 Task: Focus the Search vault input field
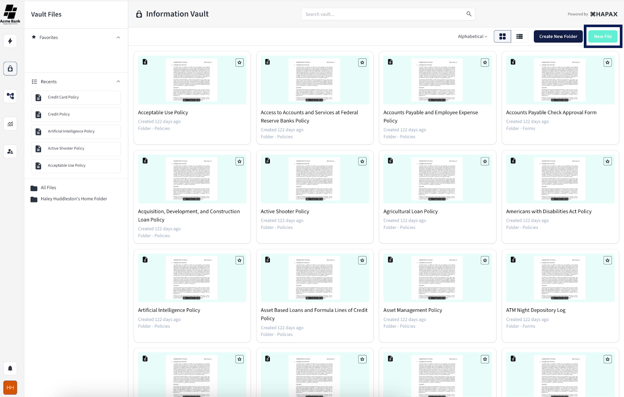click(388, 14)
